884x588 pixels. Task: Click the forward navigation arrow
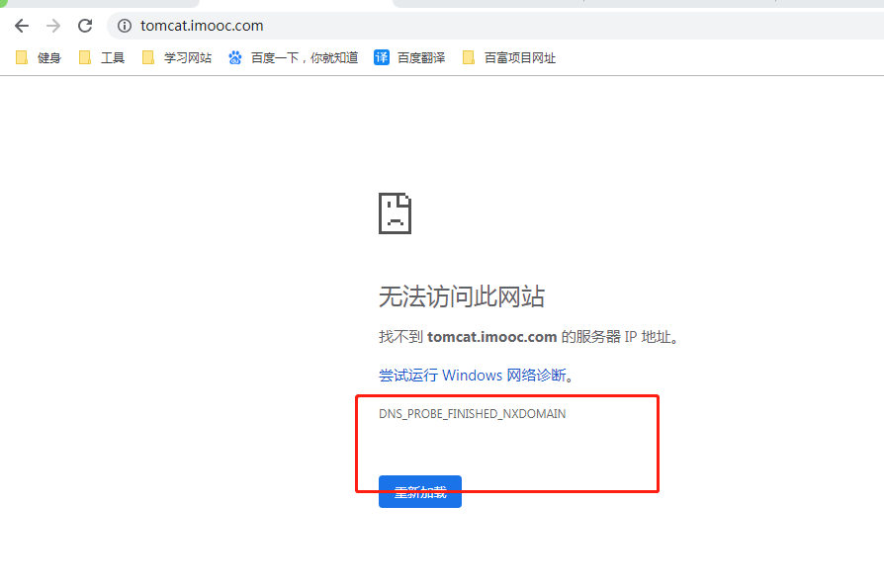pyautogui.click(x=52, y=26)
